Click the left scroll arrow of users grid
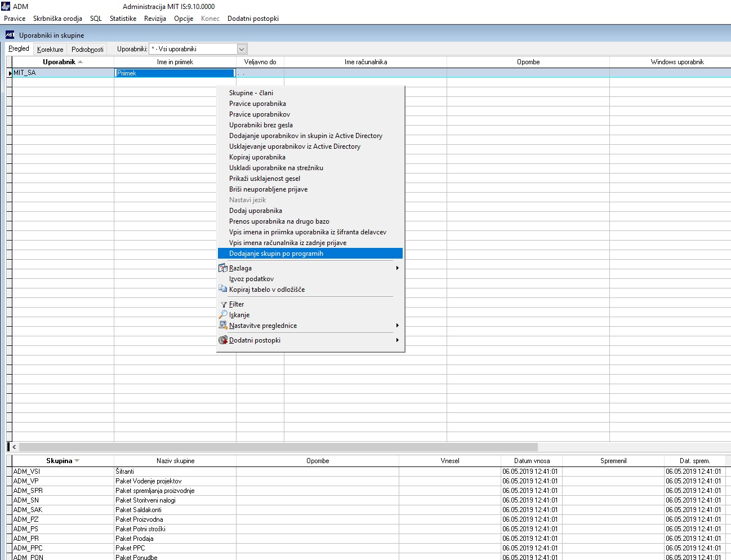 pos(15,447)
